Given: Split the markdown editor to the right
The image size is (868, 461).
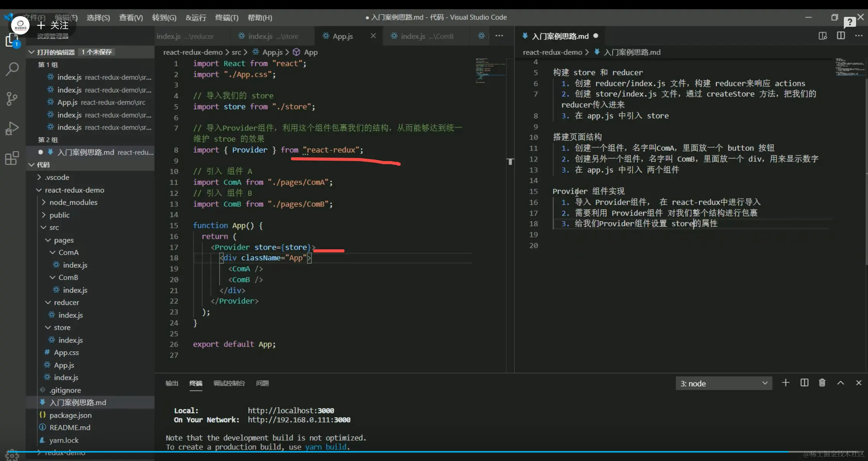Looking at the screenshot, I should tap(841, 36).
